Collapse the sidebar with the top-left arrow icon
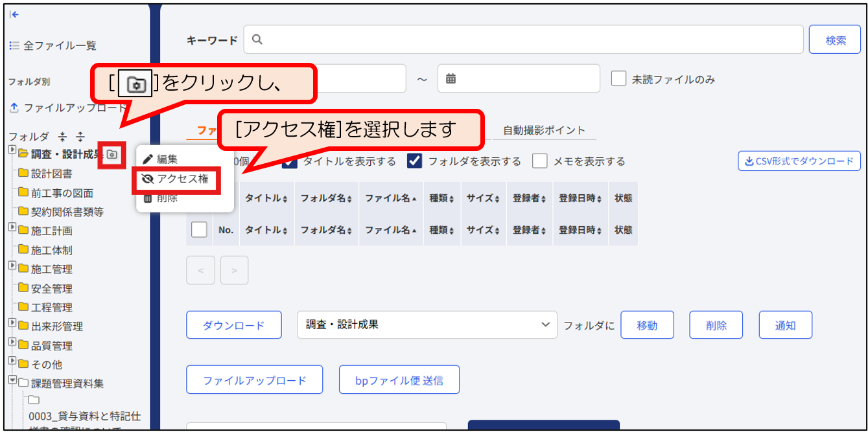The width and height of the screenshot is (868, 432). (14, 14)
